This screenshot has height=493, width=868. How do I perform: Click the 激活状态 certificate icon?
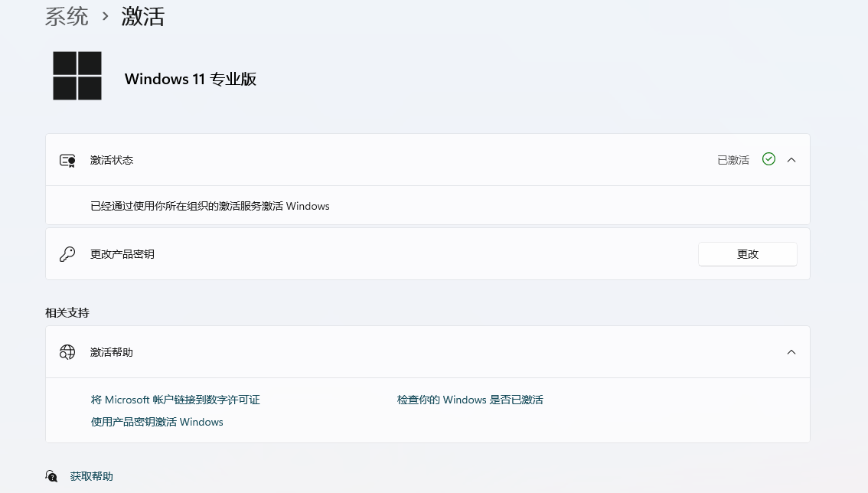tap(67, 160)
